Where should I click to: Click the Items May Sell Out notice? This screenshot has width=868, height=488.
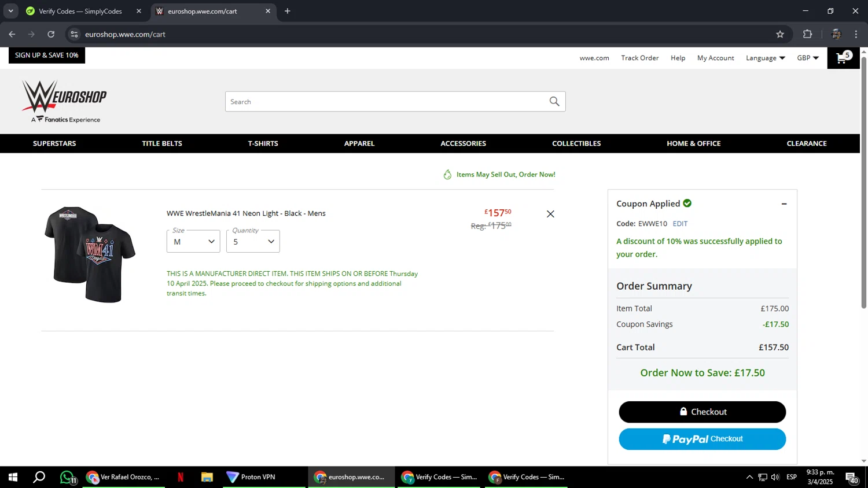point(499,175)
